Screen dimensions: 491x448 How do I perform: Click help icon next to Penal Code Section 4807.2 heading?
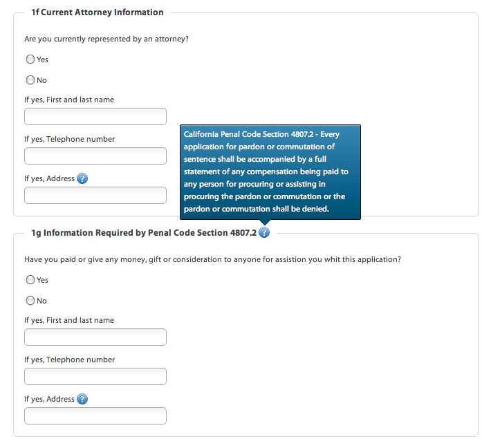pos(264,233)
